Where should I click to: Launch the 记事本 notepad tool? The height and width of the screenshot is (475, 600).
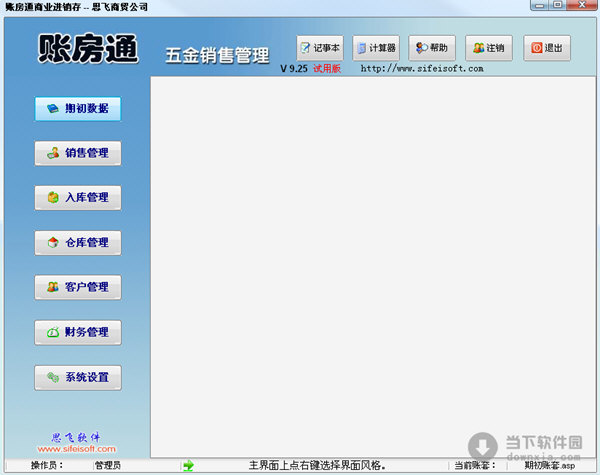[320, 48]
